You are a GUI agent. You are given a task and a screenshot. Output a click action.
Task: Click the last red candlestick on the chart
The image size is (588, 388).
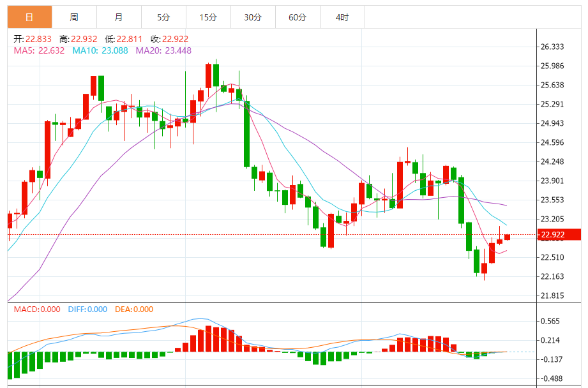point(508,237)
